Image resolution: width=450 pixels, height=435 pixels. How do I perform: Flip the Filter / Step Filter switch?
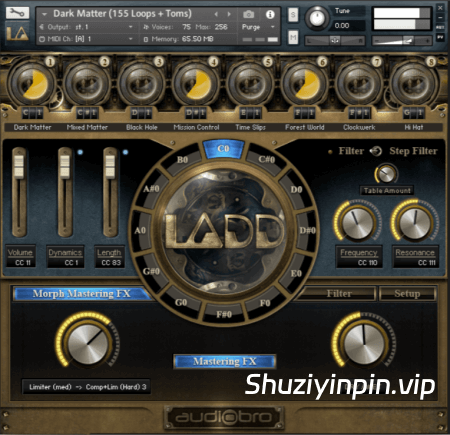pyautogui.click(x=377, y=151)
